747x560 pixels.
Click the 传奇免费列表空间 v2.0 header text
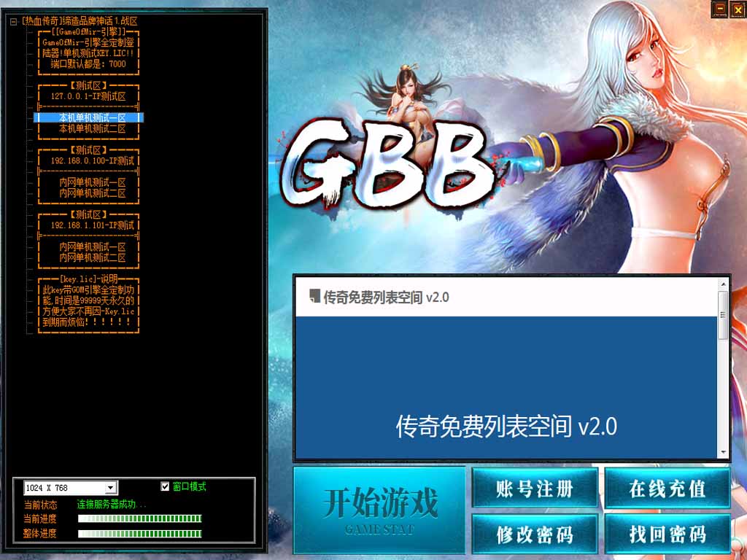(x=386, y=297)
